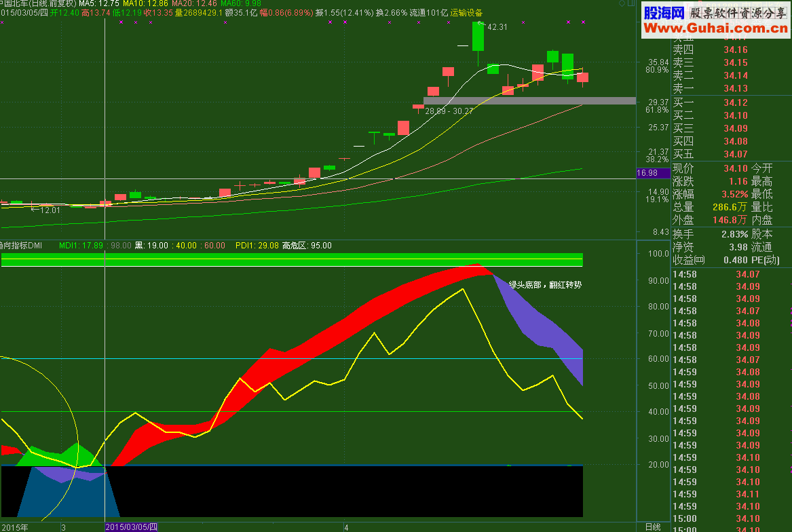Screen dimensions: 792x532
Task: Click the MDI1: 17.89 value
Action: click(x=81, y=246)
